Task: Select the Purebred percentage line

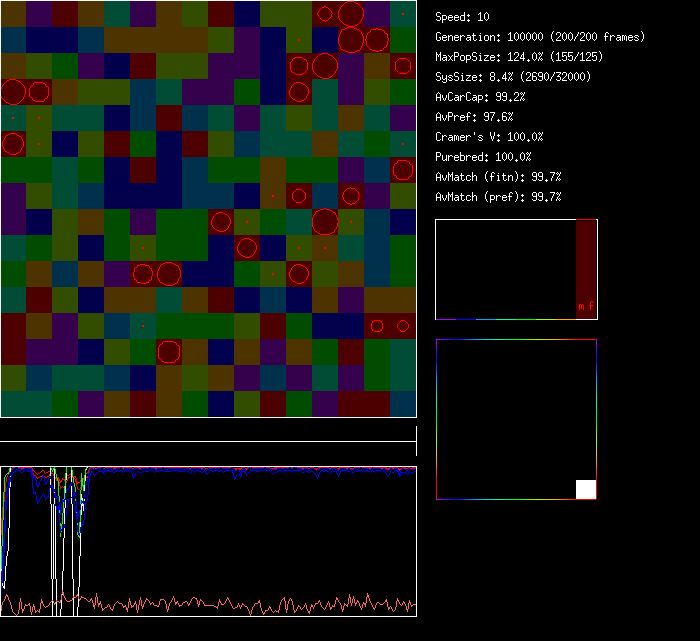Action: pyautogui.click(x=483, y=157)
